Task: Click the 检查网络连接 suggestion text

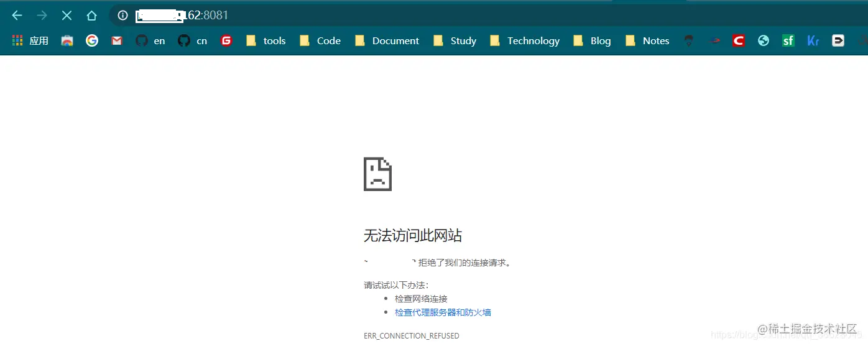Action: click(421, 299)
